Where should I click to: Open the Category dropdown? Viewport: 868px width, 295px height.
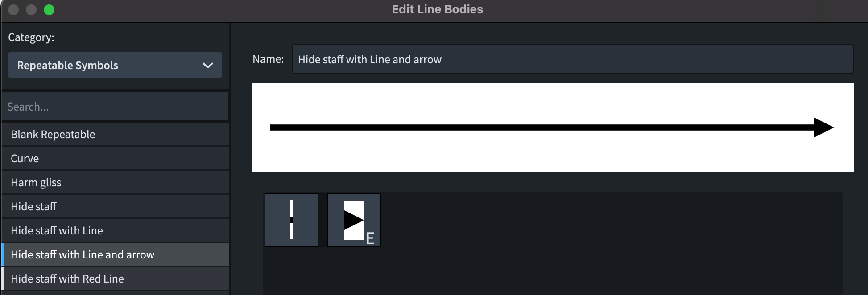point(115,65)
